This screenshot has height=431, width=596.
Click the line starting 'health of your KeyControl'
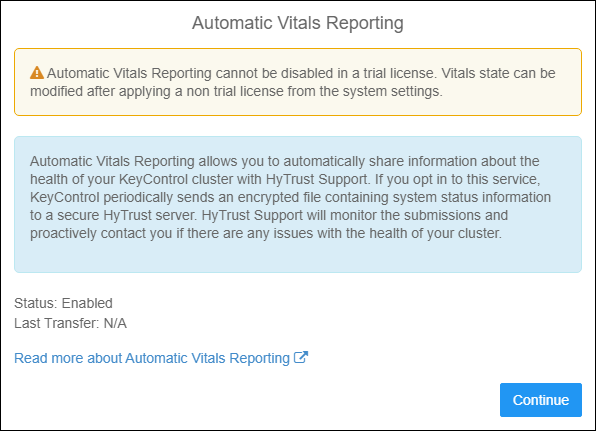point(285,179)
